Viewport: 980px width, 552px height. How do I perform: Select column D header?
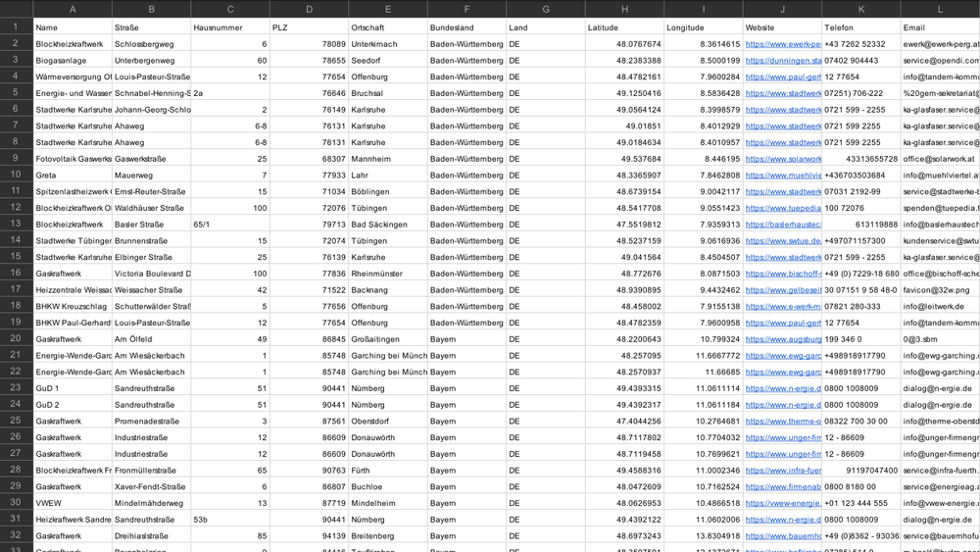(x=310, y=9)
